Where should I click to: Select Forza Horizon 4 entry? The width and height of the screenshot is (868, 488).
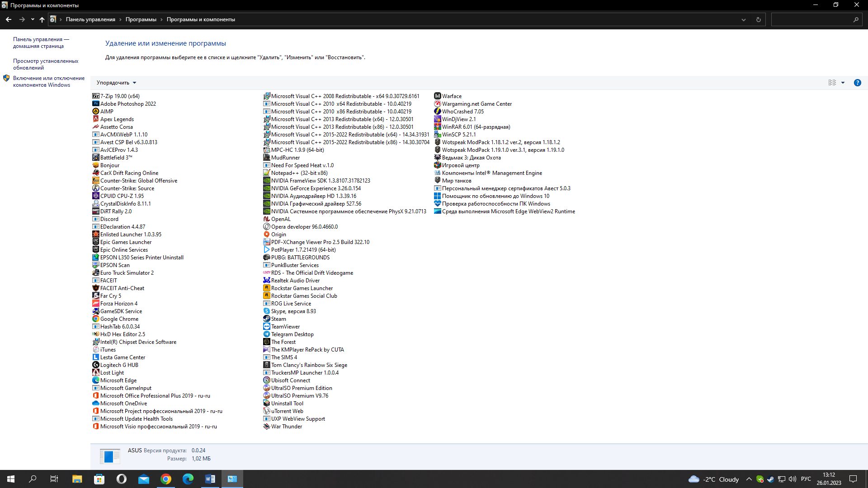point(115,304)
